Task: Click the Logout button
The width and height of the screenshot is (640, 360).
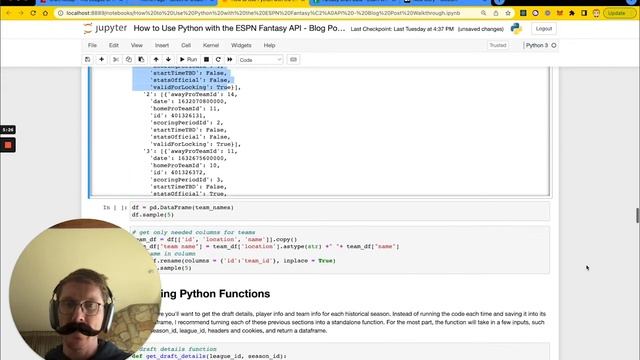Action: click(544, 29)
